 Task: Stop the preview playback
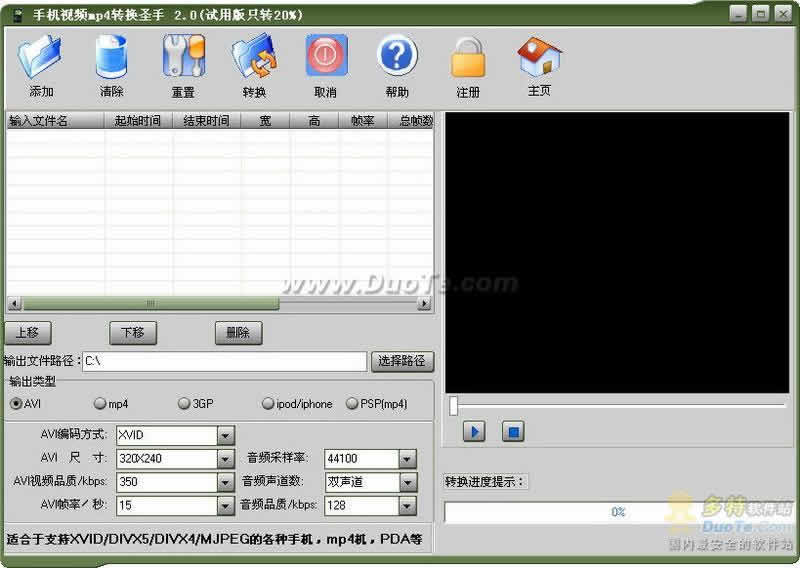pos(513,432)
